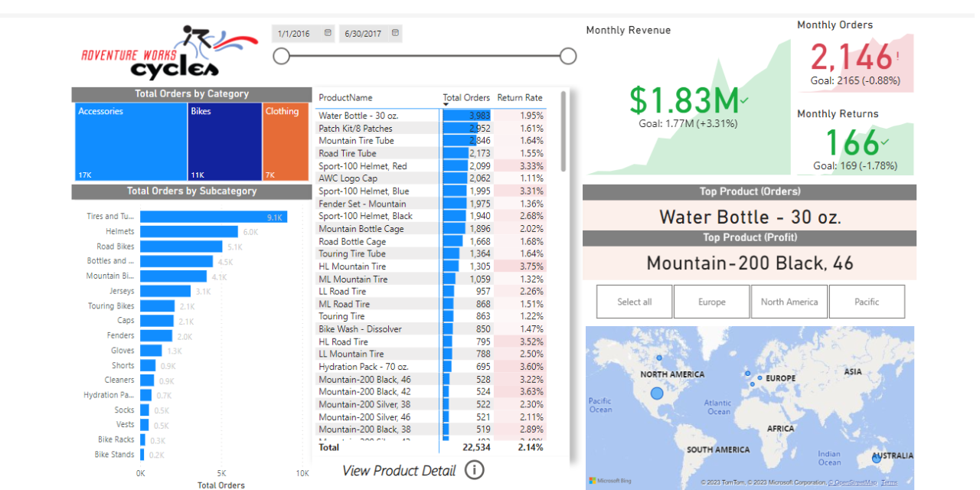Select the Water Bottle - 30 oz. row
980x490 pixels.
coord(358,116)
